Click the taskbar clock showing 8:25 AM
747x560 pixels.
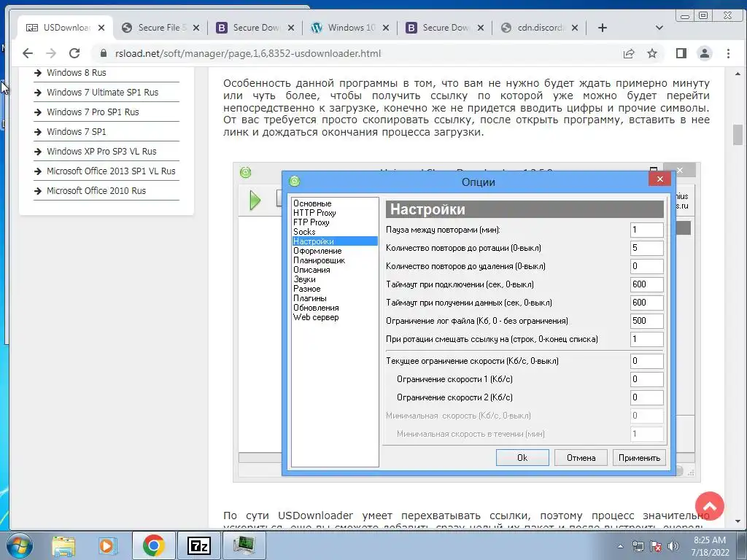pyautogui.click(x=710, y=546)
